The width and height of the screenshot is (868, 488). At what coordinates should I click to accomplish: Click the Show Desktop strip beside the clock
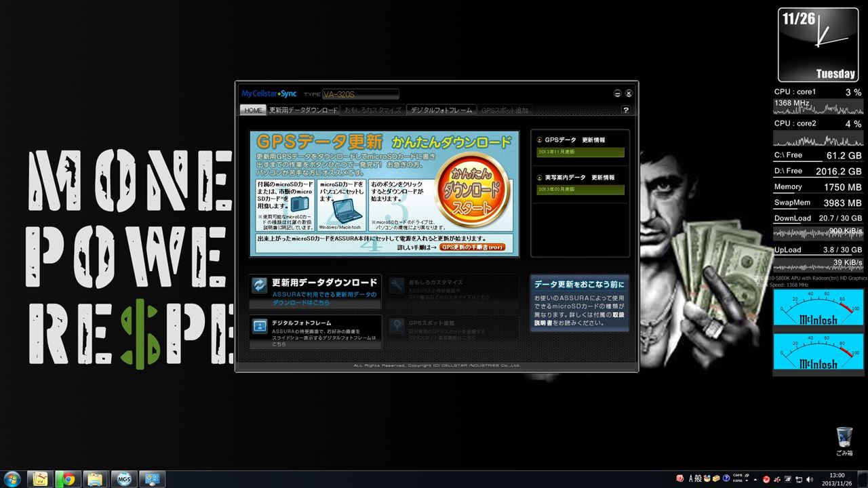pyautogui.click(x=863, y=479)
